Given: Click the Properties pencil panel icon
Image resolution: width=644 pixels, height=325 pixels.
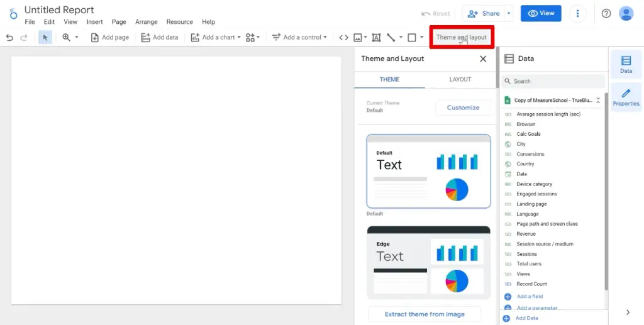Looking at the screenshot, I should [x=626, y=97].
